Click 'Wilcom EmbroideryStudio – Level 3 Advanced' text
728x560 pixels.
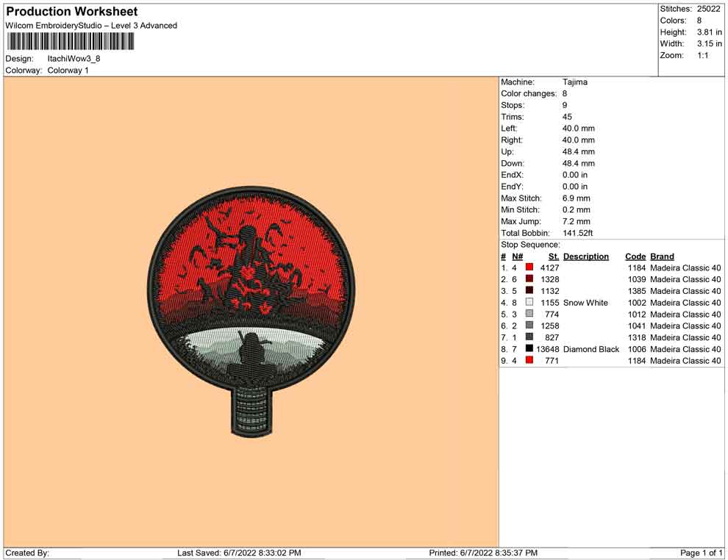(x=91, y=26)
